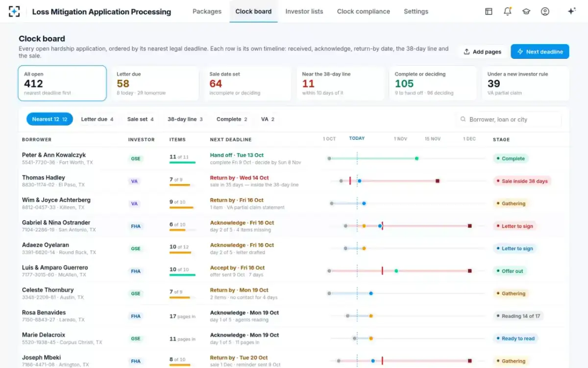The height and width of the screenshot is (368, 588).
Task: Open Wim & Joyce Achterberg application
Action: click(294, 204)
